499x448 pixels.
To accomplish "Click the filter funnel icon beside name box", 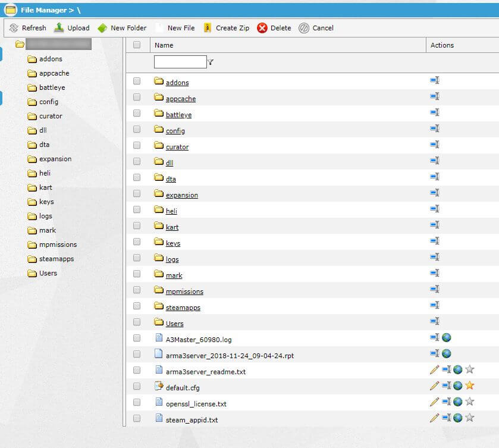I will 211,62.
